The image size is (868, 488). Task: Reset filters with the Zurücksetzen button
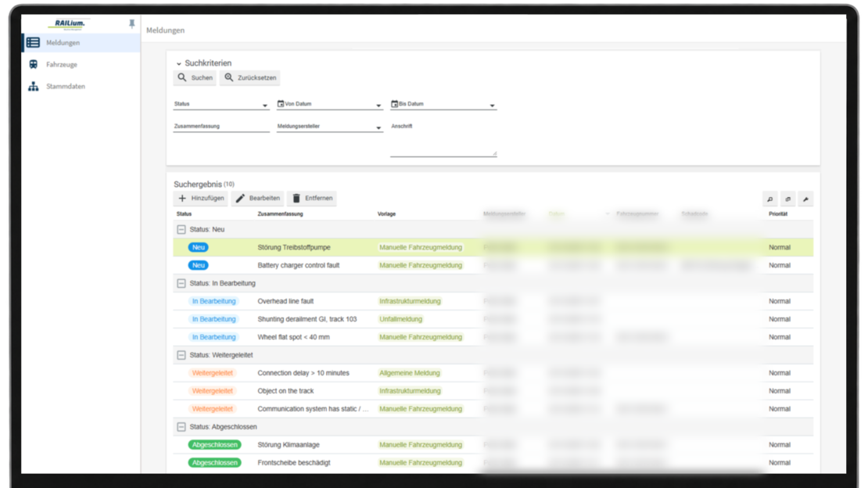coord(250,77)
